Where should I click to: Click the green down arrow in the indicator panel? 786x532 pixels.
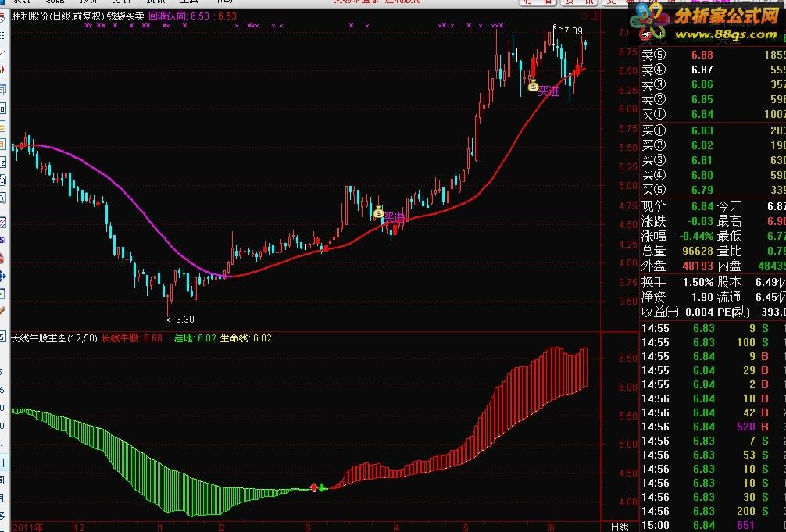[323, 487]
